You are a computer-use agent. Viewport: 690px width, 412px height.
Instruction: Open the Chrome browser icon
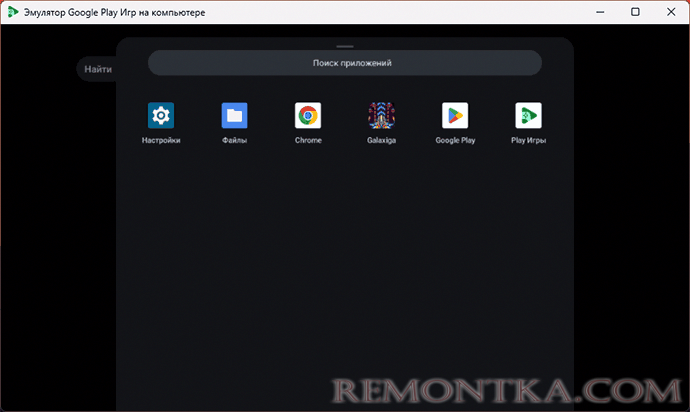pos(308,116)
